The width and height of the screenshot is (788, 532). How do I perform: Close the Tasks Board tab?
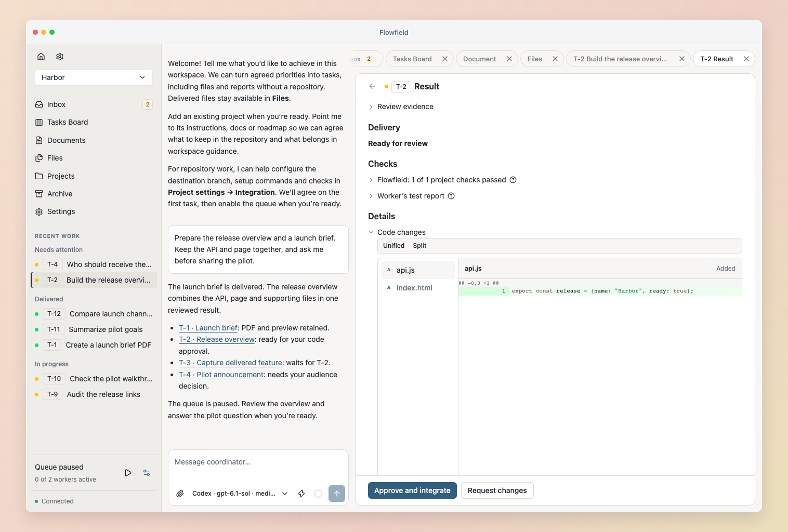[x=445, y=59]
